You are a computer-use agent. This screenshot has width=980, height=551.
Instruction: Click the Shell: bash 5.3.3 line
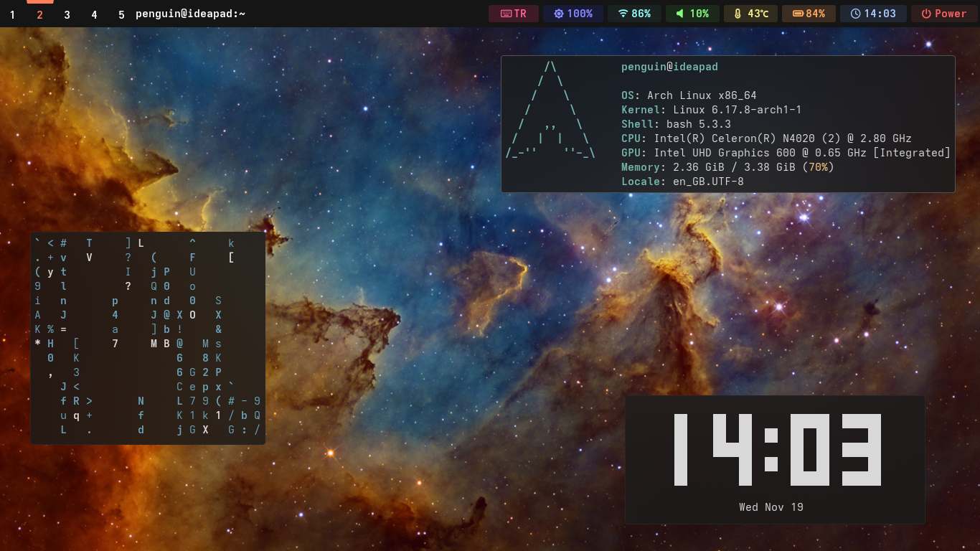676,124
